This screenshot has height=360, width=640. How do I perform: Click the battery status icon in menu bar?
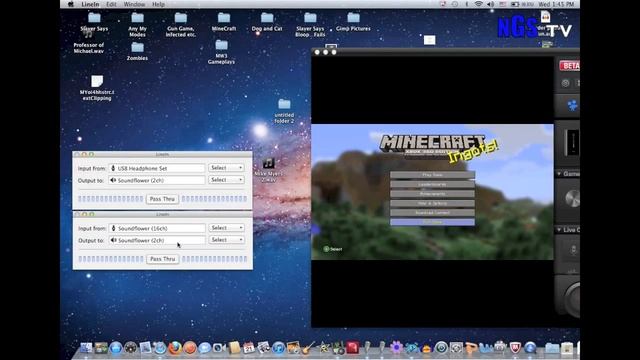515,4
